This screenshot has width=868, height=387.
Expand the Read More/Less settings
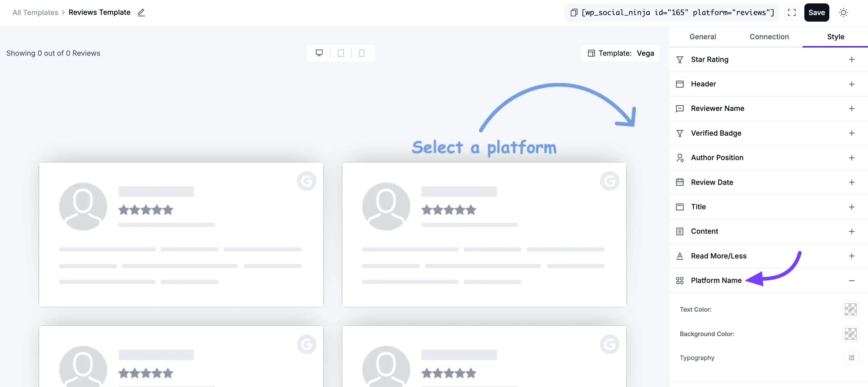click(852, 256)
